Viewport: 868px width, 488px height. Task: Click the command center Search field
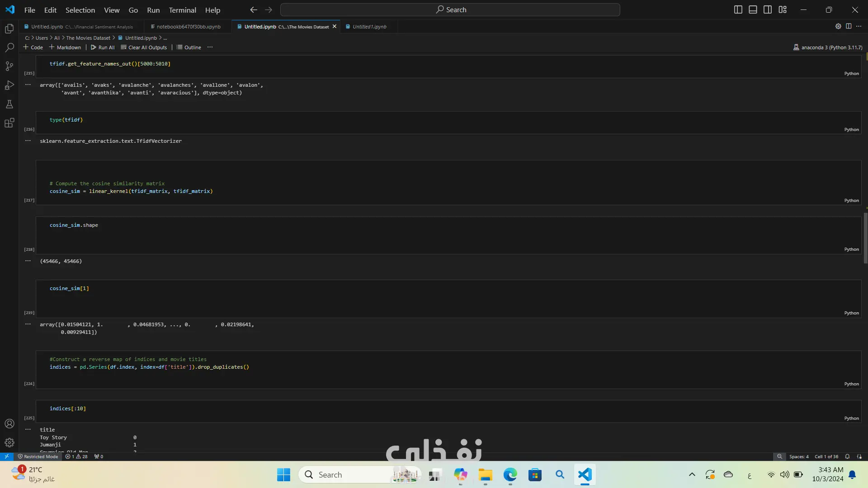click(x=450, y=9)
